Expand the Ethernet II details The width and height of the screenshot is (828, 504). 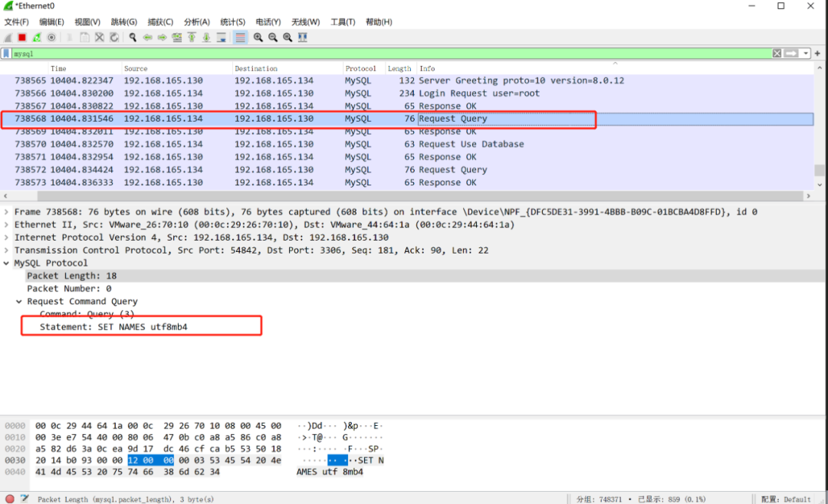pyautogui.click(x=7, y=225)
